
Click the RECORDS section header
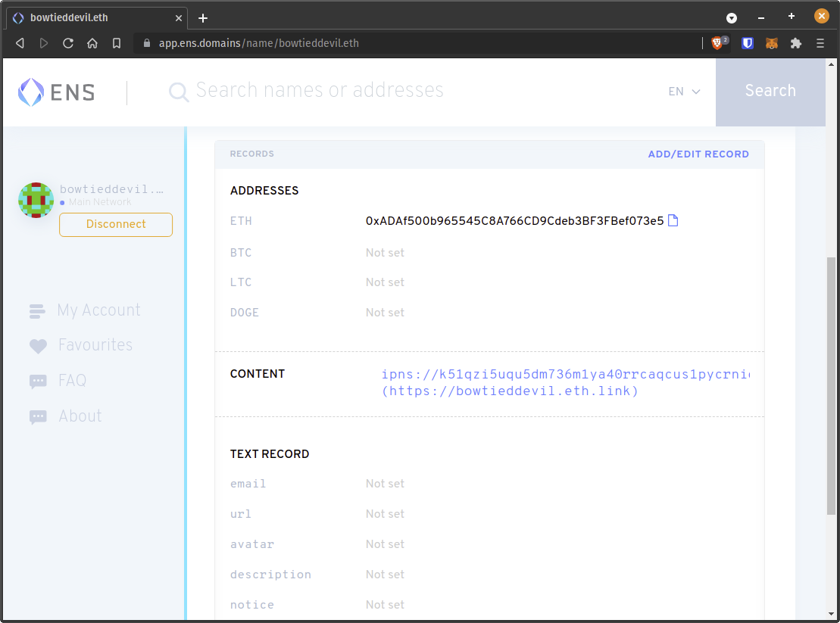click(x=251, y=154)
